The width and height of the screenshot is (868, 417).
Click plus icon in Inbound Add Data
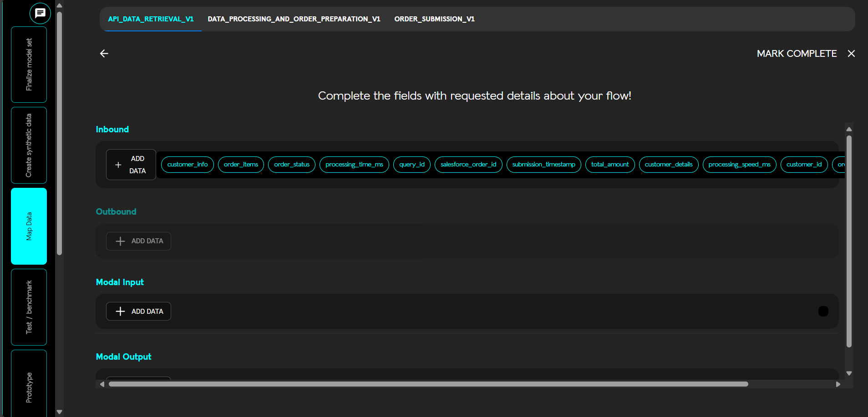[118, 165]
